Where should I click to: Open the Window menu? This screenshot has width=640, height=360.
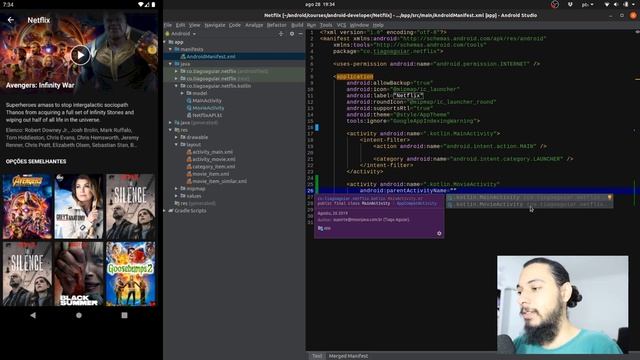(359, 25)
